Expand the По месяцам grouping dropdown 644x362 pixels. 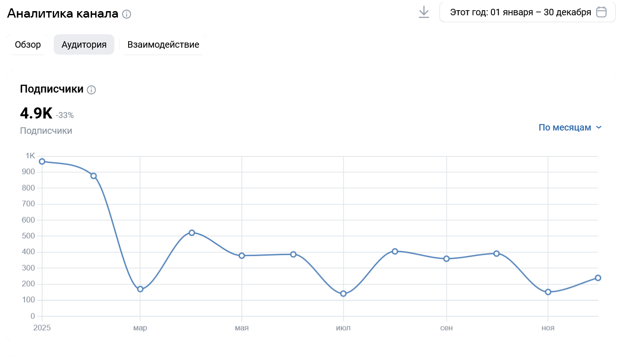570,127
